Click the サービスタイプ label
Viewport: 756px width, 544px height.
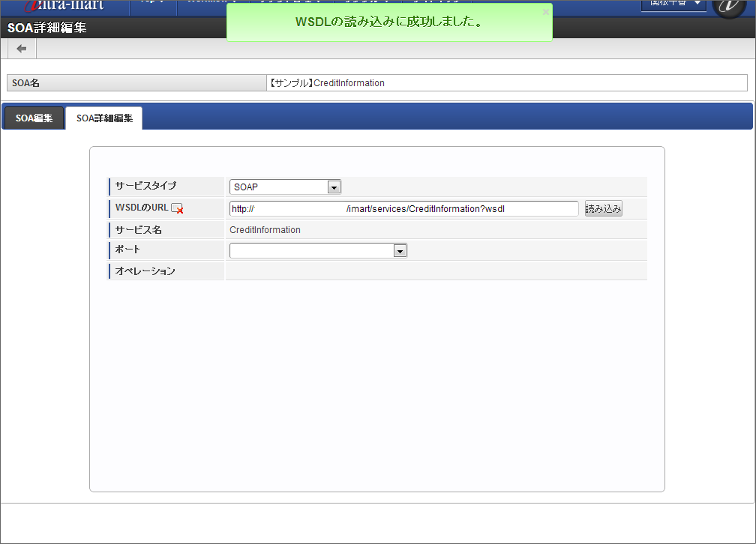[145, 186]
